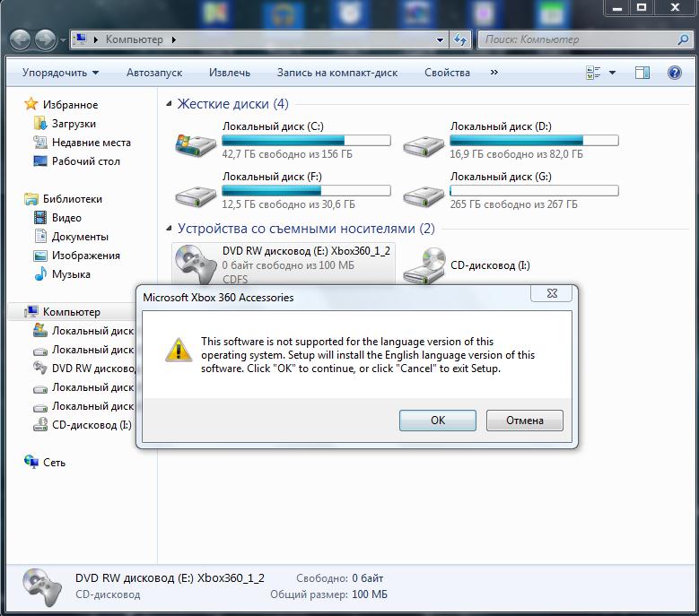699x616 pixels.
Task: Open Рабочий стол in the sidebar
Action: [85, 161]
